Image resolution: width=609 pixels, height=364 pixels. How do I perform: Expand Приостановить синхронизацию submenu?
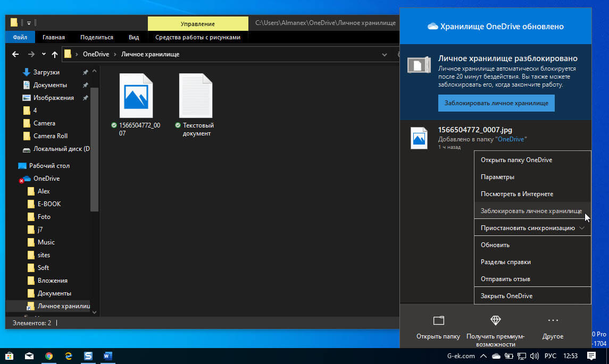click(x=532, y=228)
